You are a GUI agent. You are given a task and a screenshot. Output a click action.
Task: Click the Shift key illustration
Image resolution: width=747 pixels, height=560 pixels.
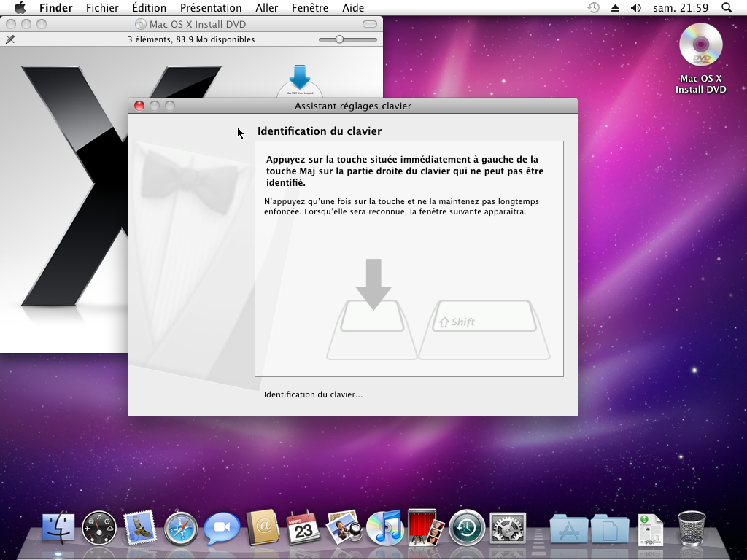[484, 329]
